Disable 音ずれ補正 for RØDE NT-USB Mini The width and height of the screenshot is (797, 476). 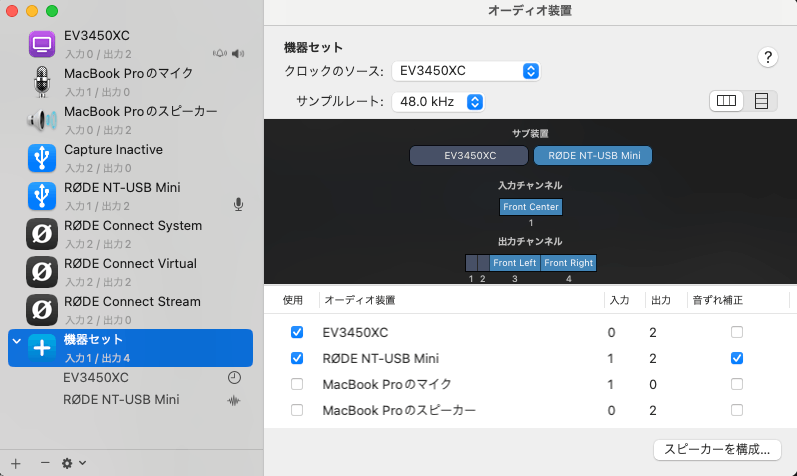[737, 358]
